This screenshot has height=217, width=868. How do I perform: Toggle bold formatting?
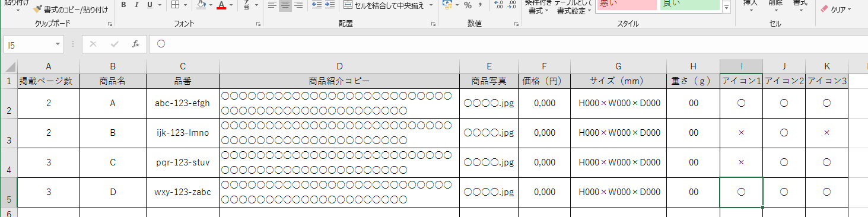(123, 5)
